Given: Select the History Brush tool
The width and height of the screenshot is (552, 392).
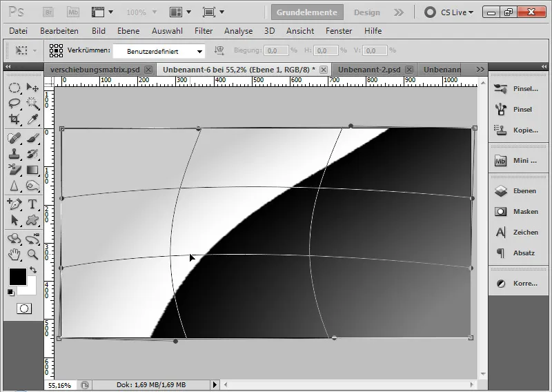Looking at the screenshot, I should click(32, 154).
